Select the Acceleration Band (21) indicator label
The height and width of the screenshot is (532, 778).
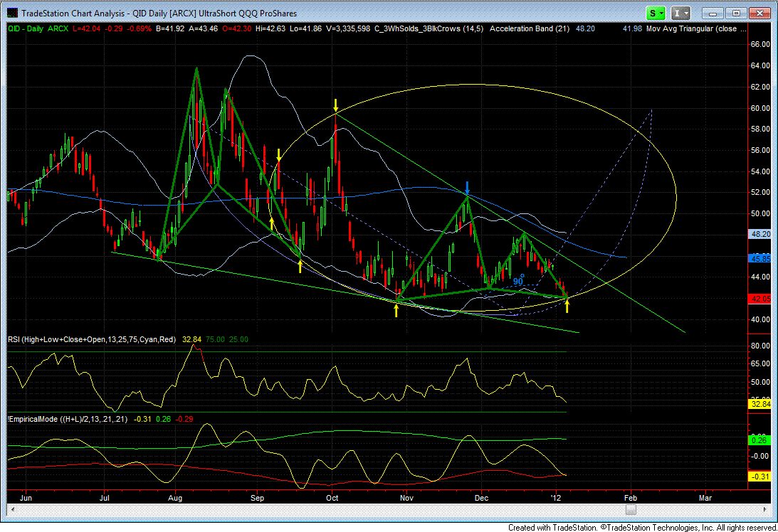coord(530,28)
